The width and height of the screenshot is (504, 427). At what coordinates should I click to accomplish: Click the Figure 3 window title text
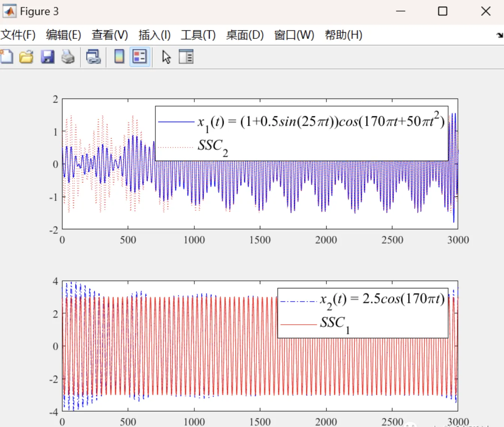click(39, 12)
